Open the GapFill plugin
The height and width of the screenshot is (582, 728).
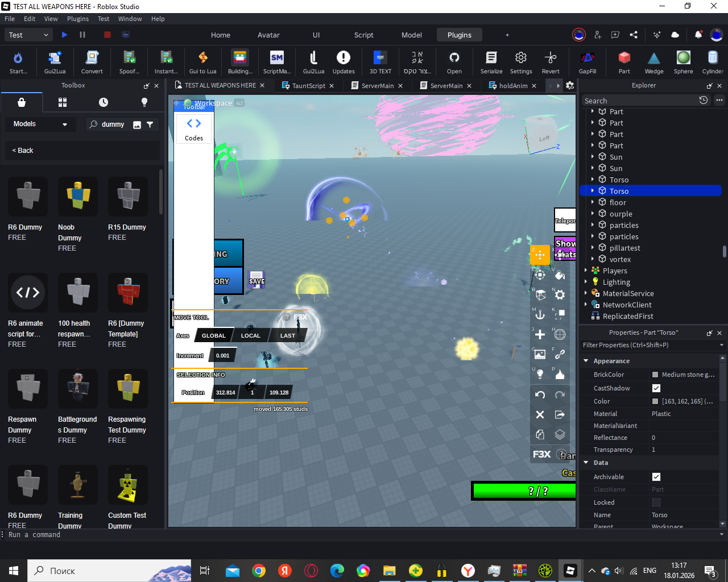coord(588,62)
